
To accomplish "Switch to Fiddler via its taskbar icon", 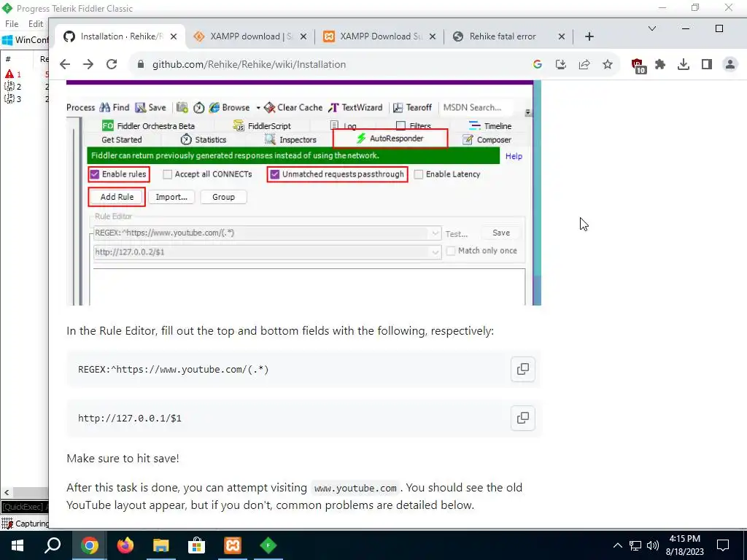I will pyautogui.click(x=268, y=545).
